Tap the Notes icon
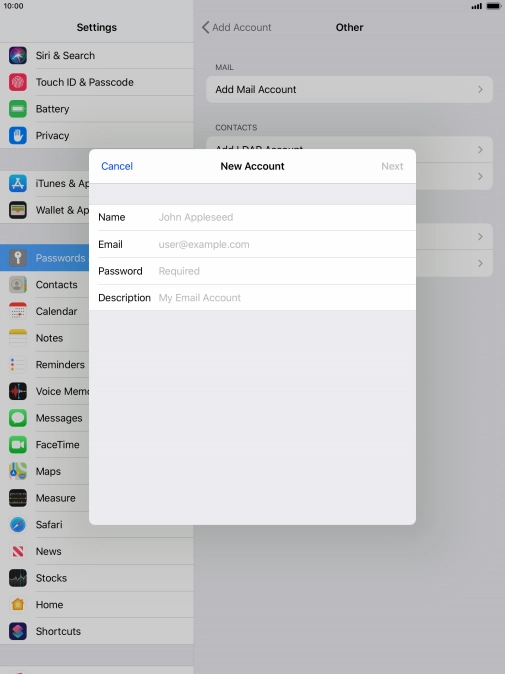This screenshot has height=674, width=505. click(x=18, y=338)
